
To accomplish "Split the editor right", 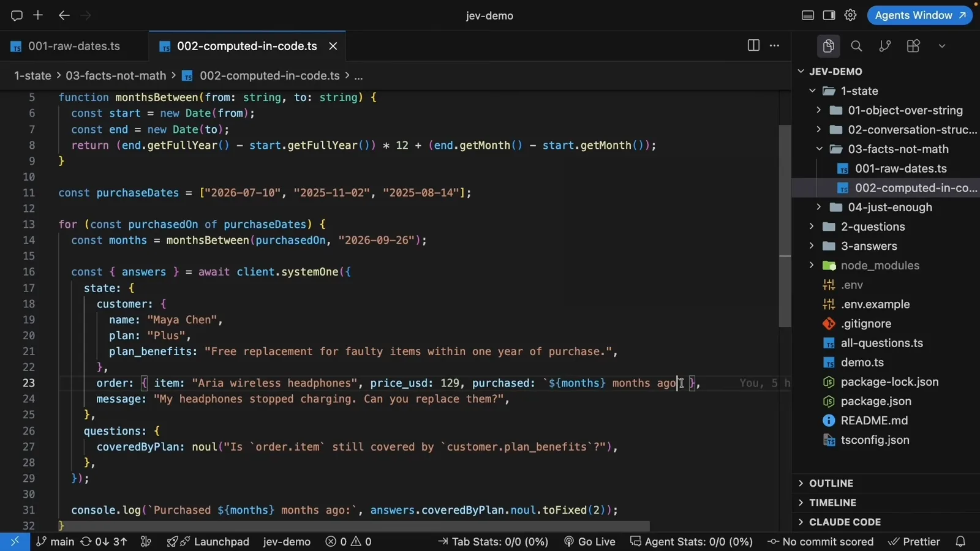I will pos(753,45).
